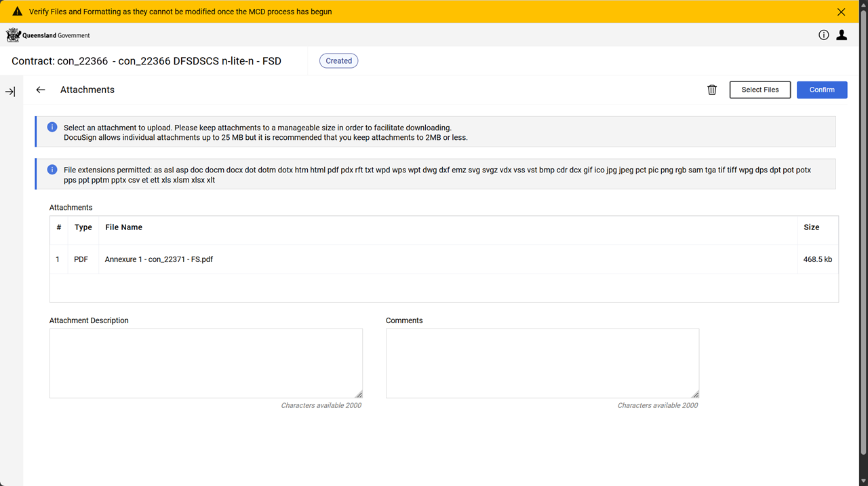Viewport: 868px width, 486px height.
Task: Open the information icon in header
Action: pyautogui.click(x=823, y=35)
